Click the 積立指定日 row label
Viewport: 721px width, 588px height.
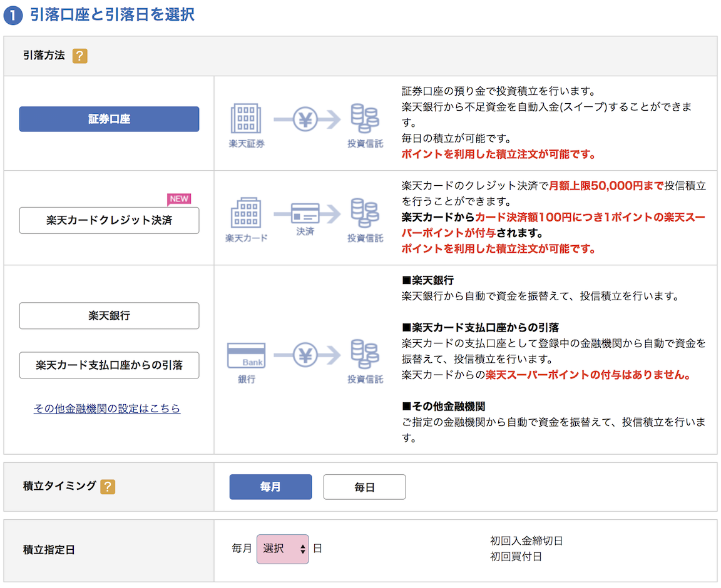pos(49,550)
